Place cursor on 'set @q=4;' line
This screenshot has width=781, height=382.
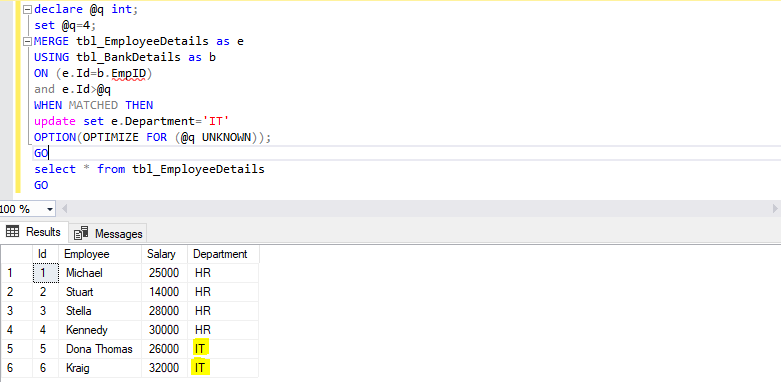[x=65, y=25]
